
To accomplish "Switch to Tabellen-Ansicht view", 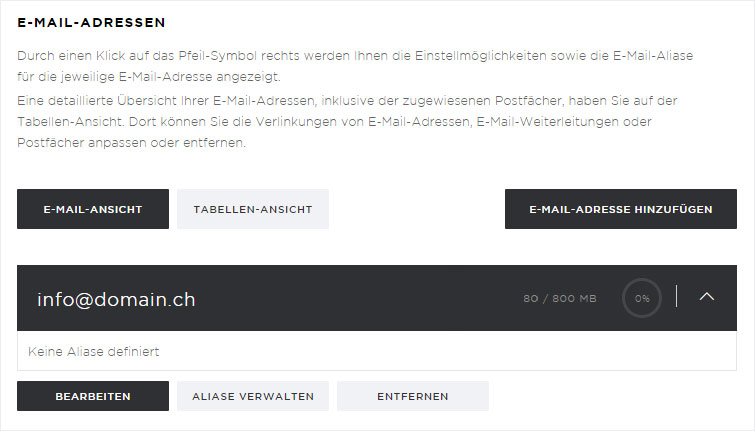I will (x=253, y=209).
